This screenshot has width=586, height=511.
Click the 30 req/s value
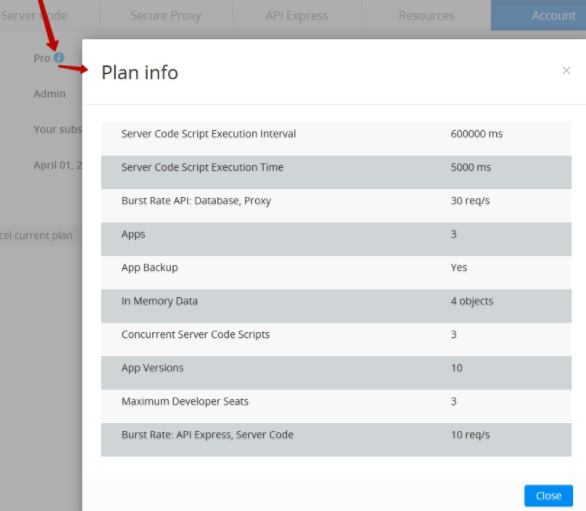[x=470, y=201]
